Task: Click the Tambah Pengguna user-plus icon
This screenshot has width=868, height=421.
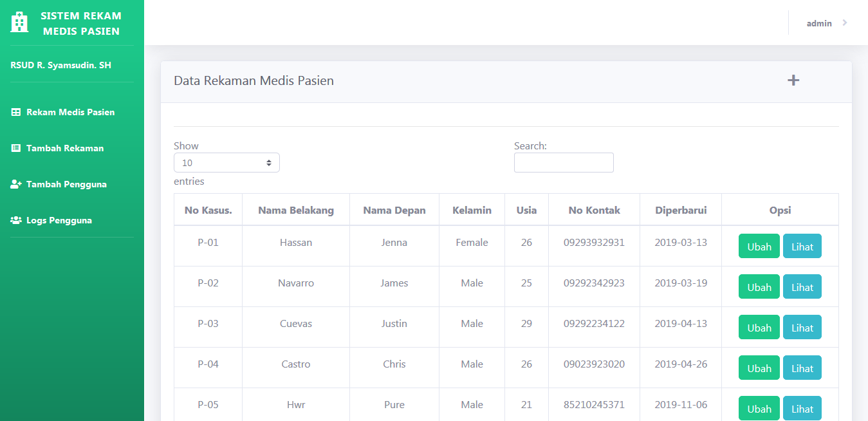Action: point(16,184)
